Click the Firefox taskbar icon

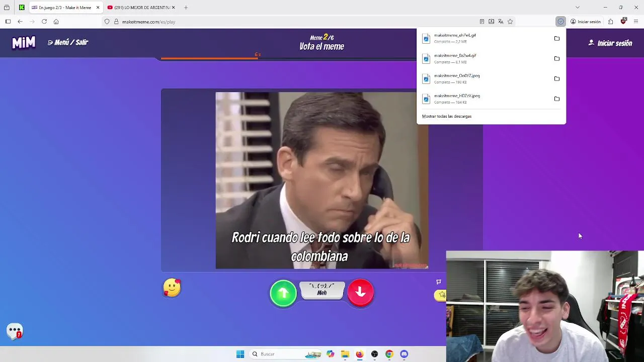point(359,354)
